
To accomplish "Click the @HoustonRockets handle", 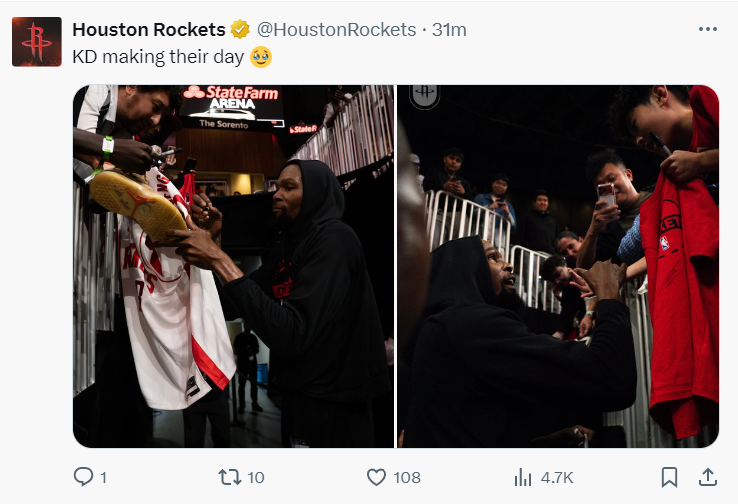I will coord(337,30).
